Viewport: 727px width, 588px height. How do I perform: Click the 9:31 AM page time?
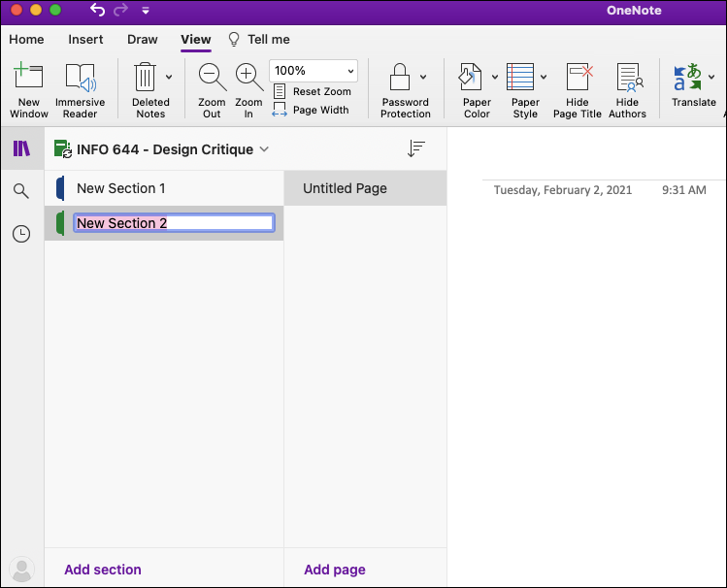684,190
